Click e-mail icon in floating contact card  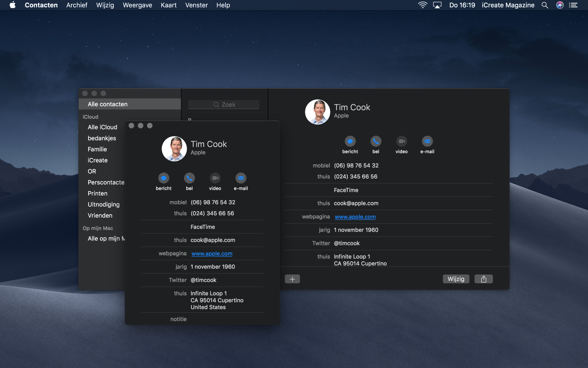tap(241, 178)
